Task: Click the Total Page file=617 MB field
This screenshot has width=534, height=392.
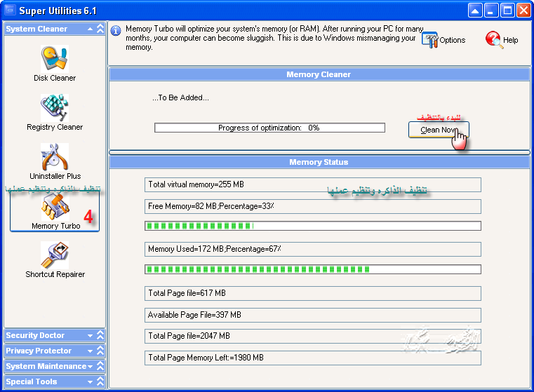Action: tap(313, 293)
